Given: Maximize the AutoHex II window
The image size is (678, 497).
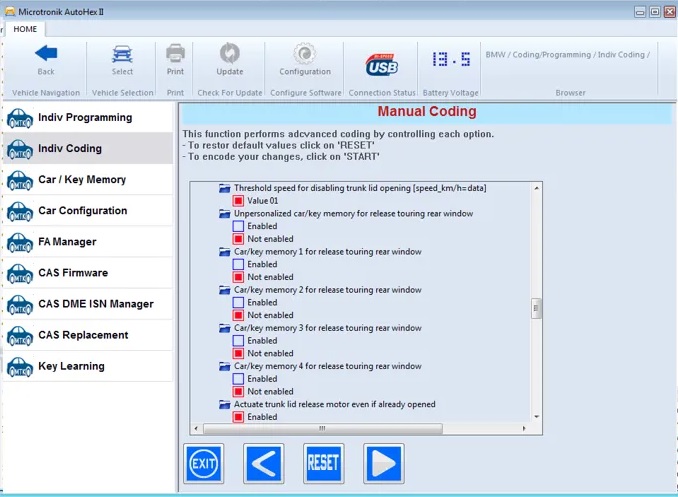Looking at the screenshot, I should [655, 12].
